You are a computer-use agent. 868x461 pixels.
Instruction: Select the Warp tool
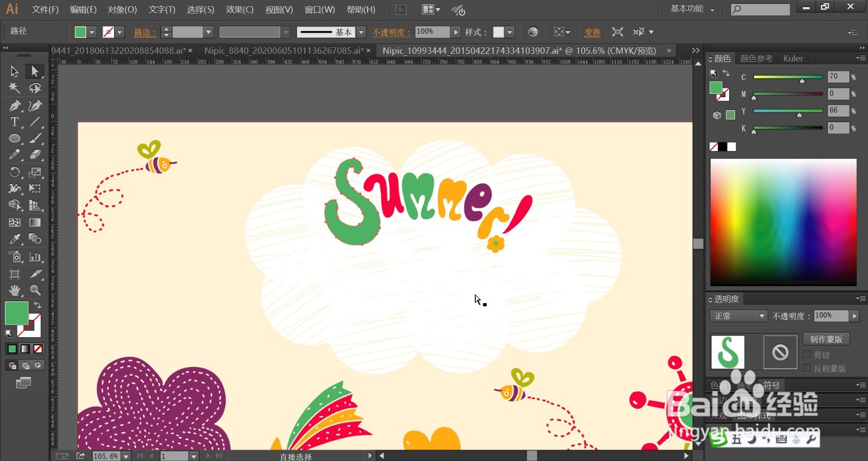15,188
